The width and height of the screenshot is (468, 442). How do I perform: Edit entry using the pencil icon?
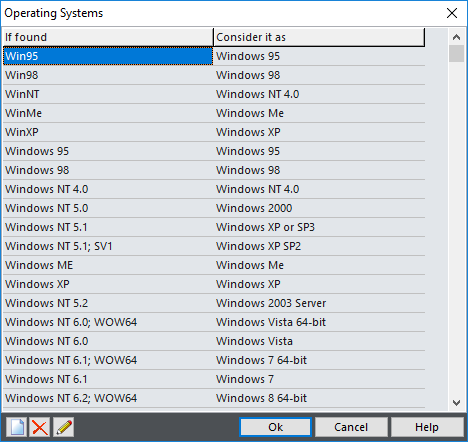click(x=63, y=427)
